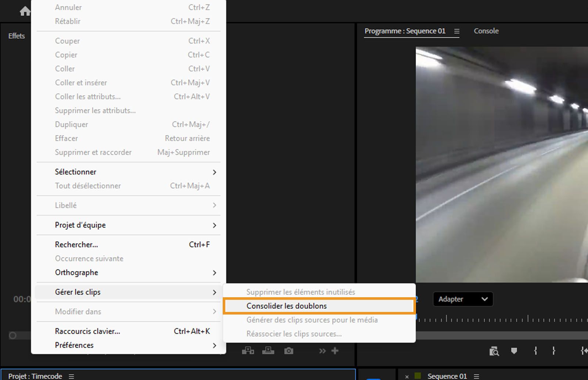Mark Out with the closing brace icon

tap(553, 351)
